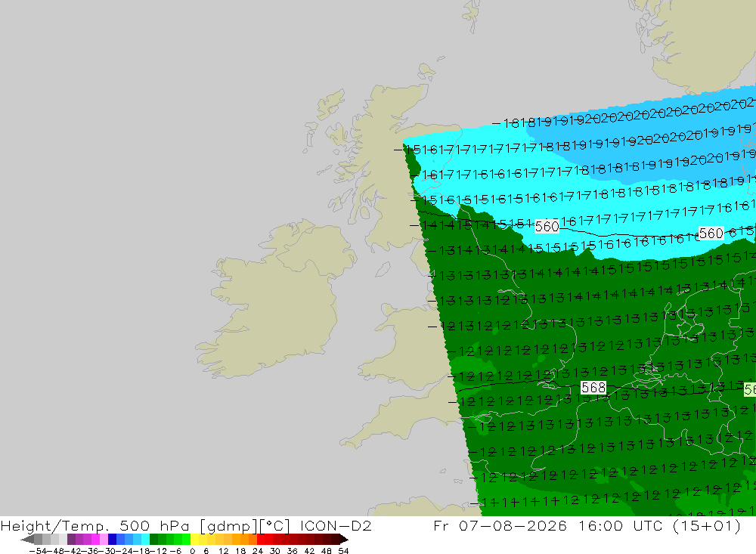Click the 568 height contour label

pyautogui.click(x=593, y=388)
